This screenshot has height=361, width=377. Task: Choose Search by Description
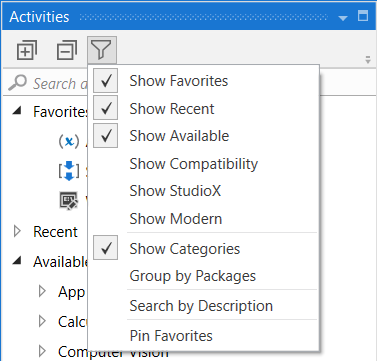203,306
